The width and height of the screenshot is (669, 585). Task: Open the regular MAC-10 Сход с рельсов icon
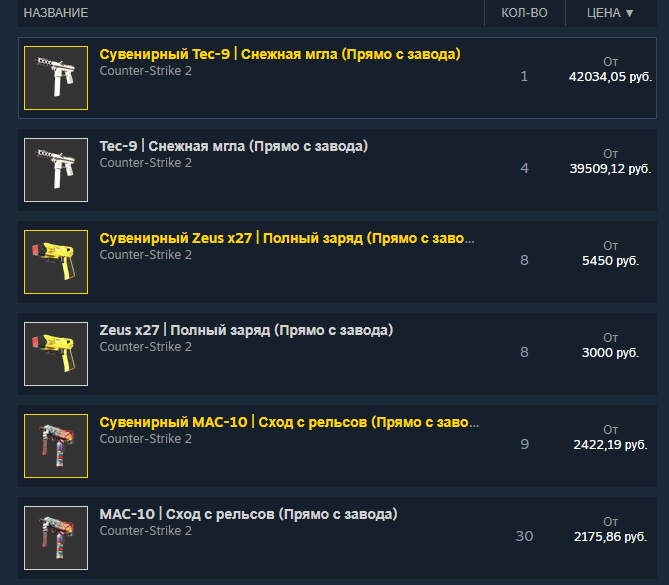(x=56, y=538)
